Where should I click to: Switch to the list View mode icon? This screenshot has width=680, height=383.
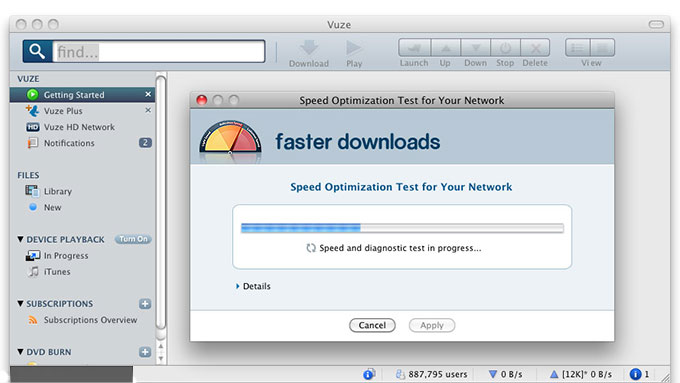pyautogui.click(x=577, y=48)
